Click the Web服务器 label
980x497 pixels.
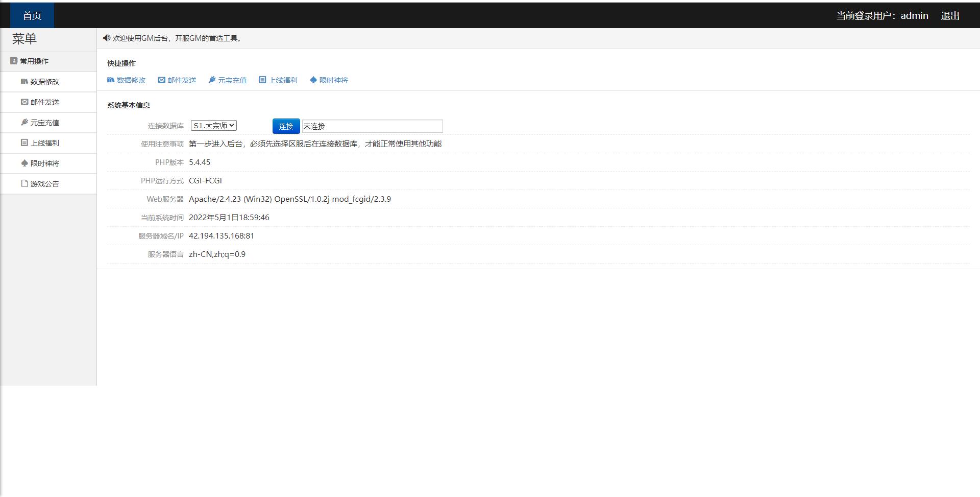point(165,199)
